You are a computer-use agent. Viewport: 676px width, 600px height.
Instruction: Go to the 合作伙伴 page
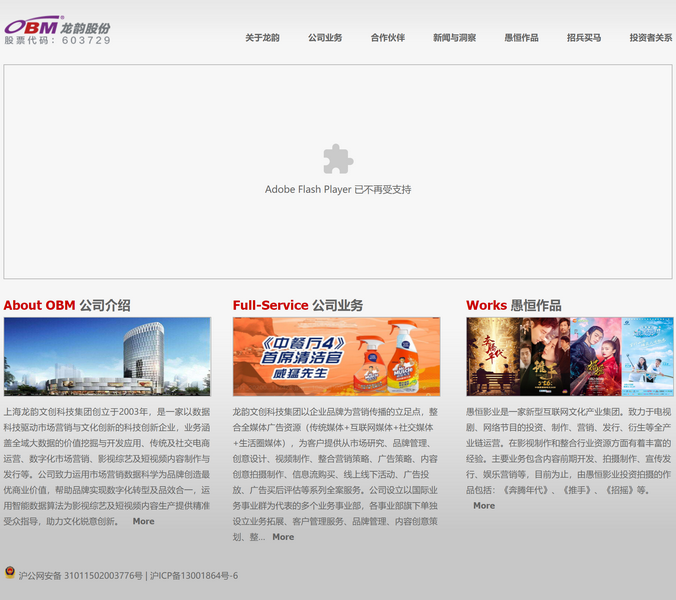(387, 38)
